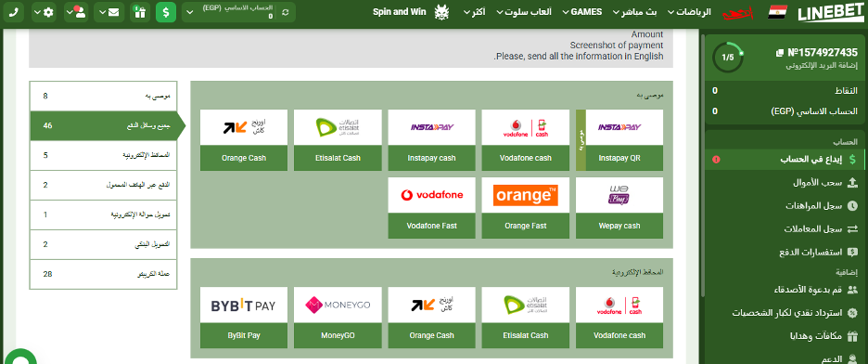Image resolution: width=868 pixels, height=364 pixels.
Task: Click the Egypt flag icon
Action: click(777, 12)
